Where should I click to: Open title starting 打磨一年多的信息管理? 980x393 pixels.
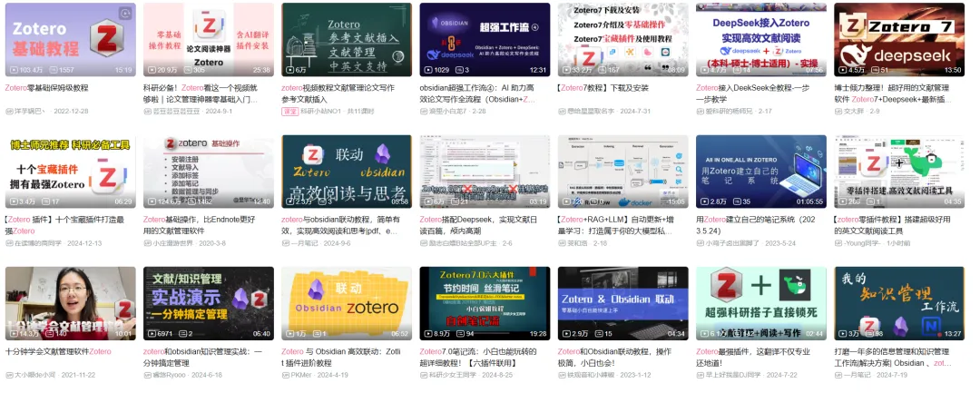[x=894, y=358]
